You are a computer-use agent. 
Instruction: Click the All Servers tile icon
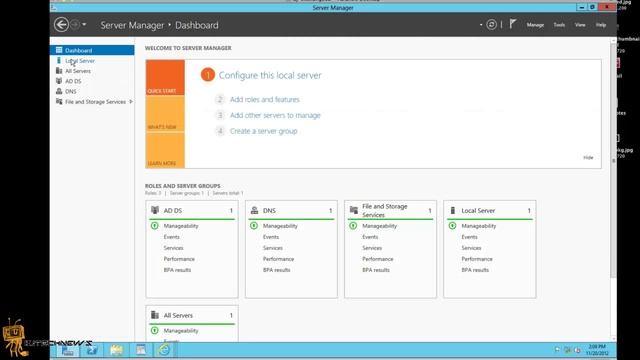coord(155,315)
